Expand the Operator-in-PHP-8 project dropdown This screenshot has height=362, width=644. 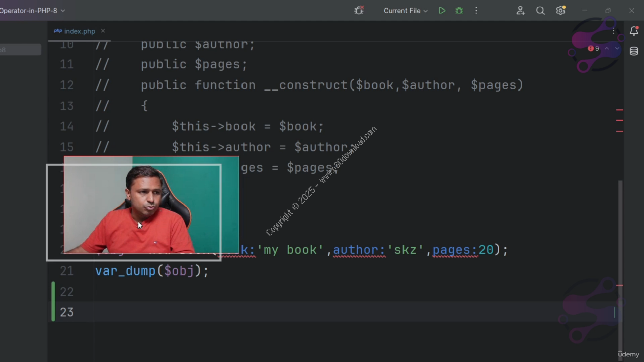point(33,10)
